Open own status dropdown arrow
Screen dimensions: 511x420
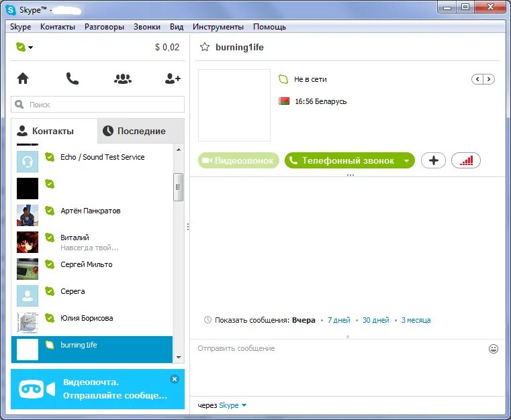click(x=30, y=48)
